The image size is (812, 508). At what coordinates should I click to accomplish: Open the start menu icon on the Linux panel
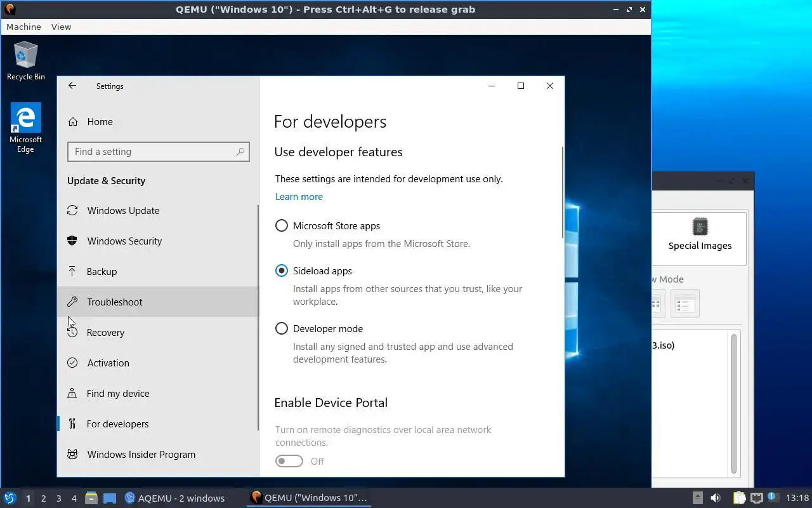point(10,498)
